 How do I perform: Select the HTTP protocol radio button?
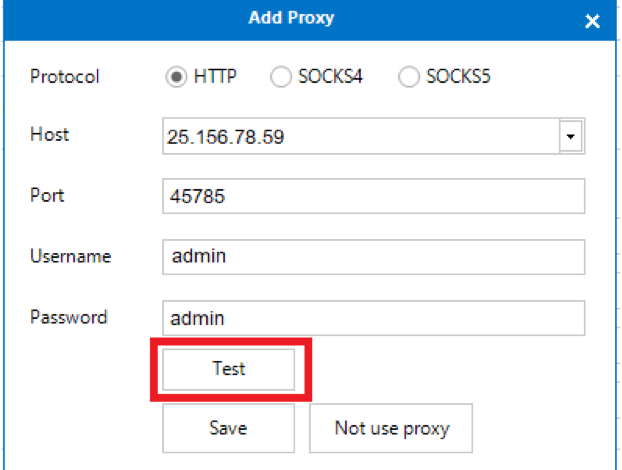pyautogui.click(x=176, y=77)
